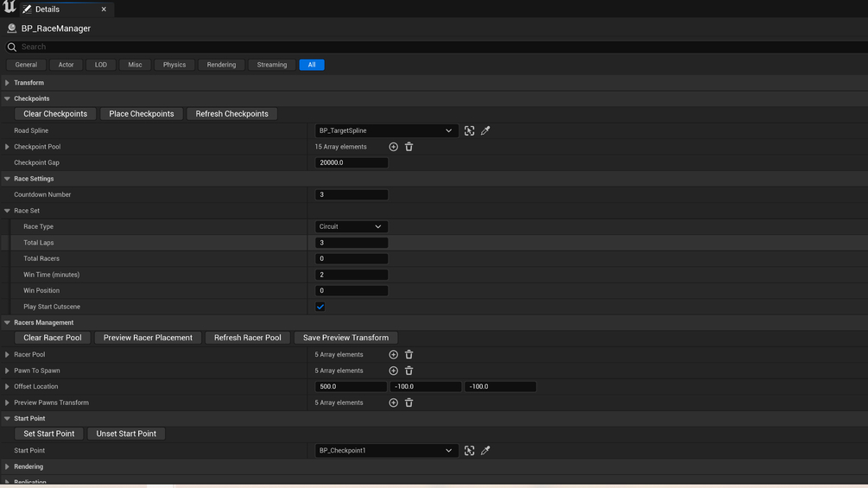Image resolution: width=868 pixels, height=488 pixels.
Task: Collapse the Checkpoints section
Action: (x=7, y=98)
